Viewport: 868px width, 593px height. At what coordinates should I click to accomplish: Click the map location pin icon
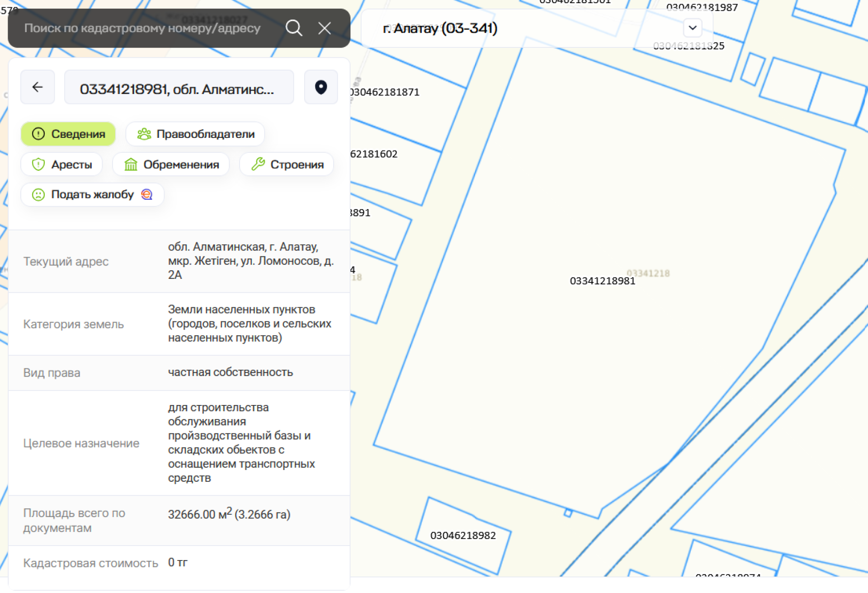pyautogui.click(x=321, y=87)
